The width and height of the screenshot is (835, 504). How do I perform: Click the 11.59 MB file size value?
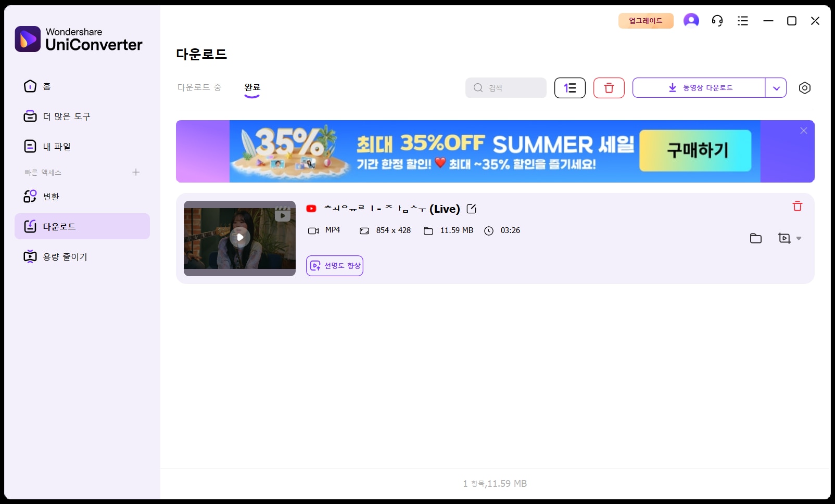click(x=457, y=230)
